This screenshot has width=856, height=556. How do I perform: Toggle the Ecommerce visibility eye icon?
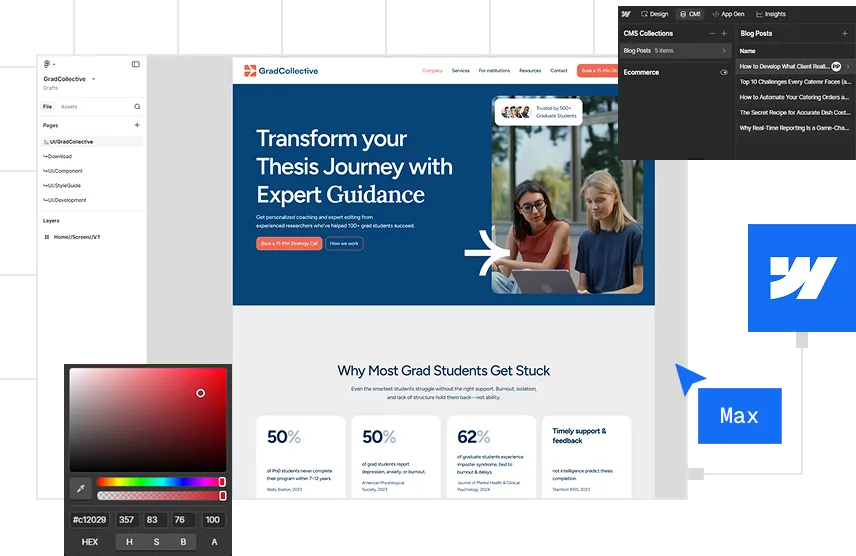[x=724, y=72]
